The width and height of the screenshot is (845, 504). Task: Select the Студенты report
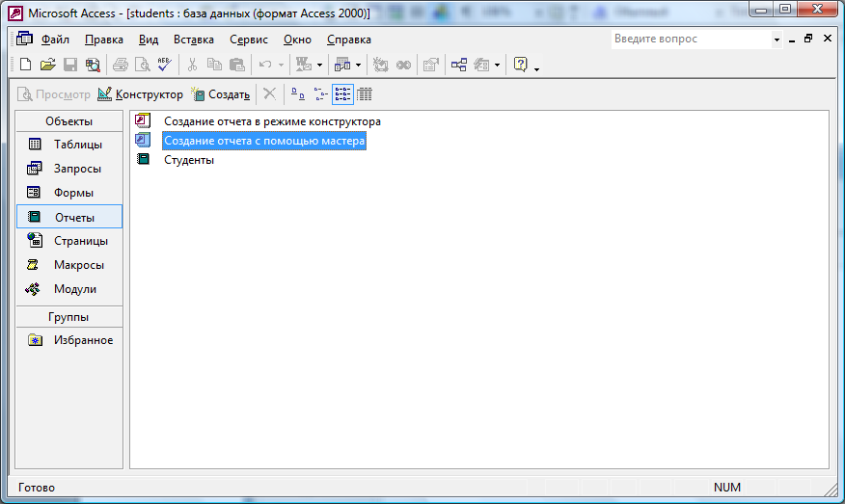(189, 160)
